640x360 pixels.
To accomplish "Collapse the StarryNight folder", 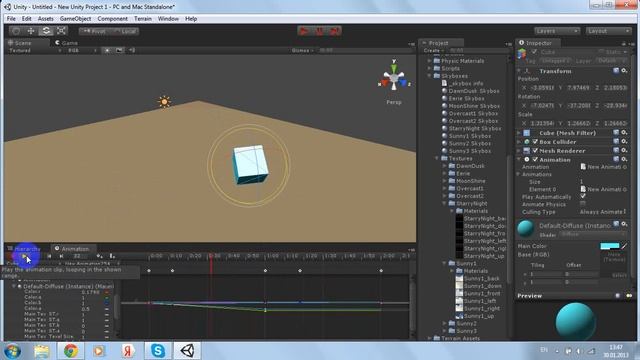I will pyautogui.click(x=444, y=203).
